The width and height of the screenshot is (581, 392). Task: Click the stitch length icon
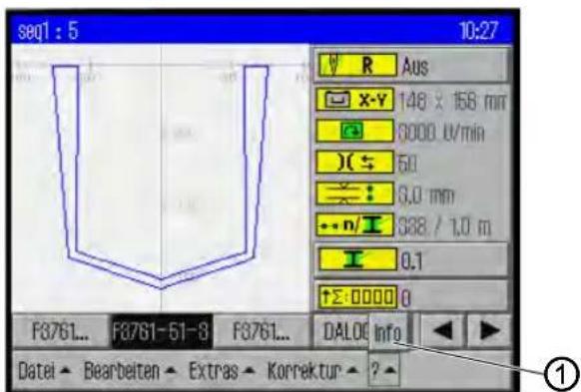(355, 194)
